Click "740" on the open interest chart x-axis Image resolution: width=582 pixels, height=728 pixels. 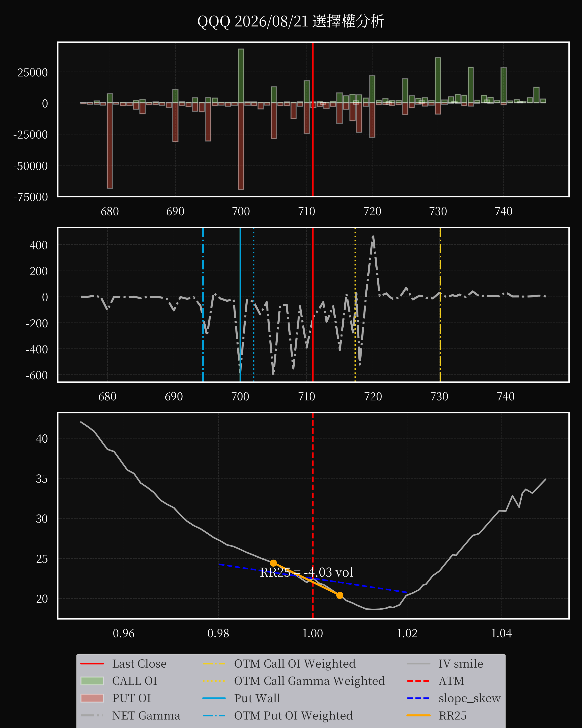(x=503, y=211)
